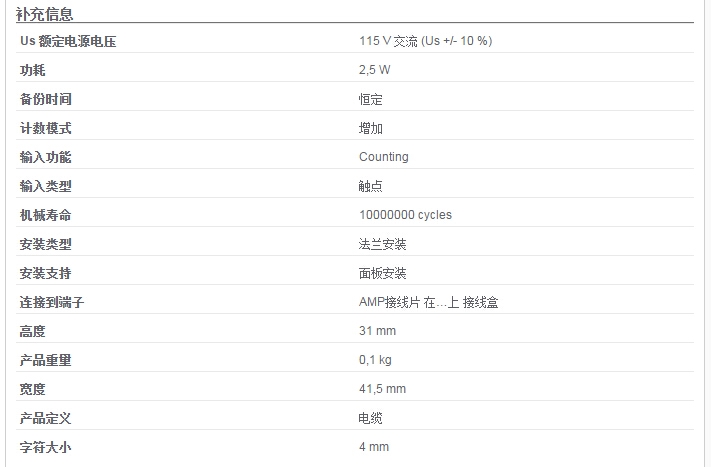The height and width of the screenshot is (467, 711).
Task: Click the 输入类型 row label
Action: tap(46, 186)
